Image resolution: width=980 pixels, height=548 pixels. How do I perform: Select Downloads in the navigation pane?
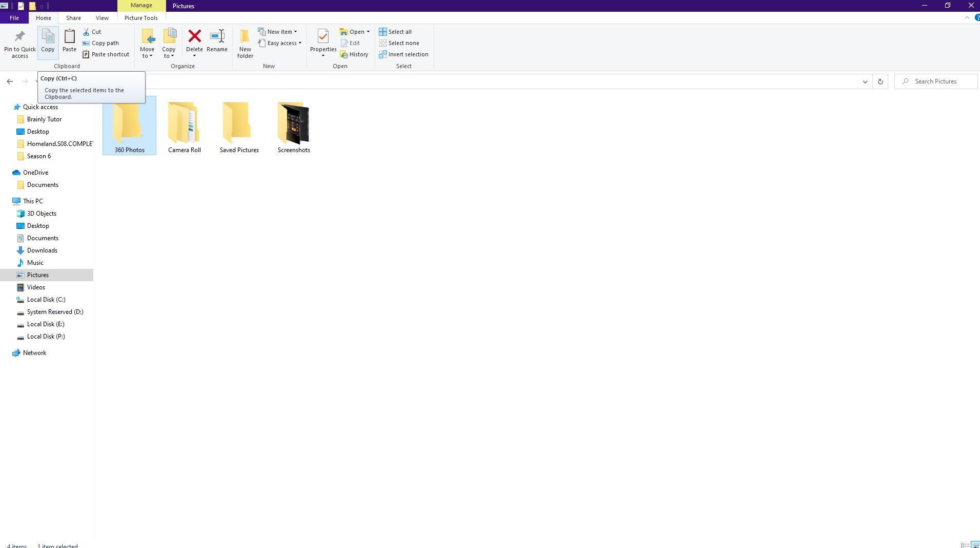[x=42, y=250]
